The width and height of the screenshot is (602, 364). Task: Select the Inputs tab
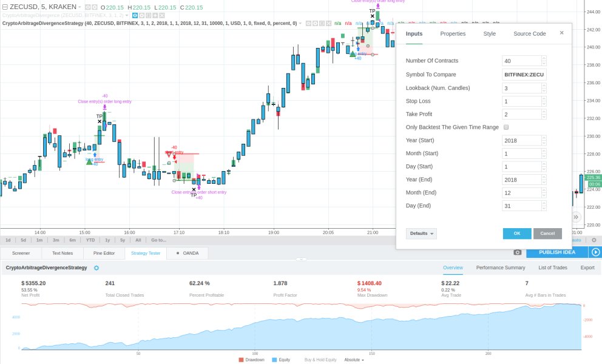pyautogui.click(x=414, y=34)
